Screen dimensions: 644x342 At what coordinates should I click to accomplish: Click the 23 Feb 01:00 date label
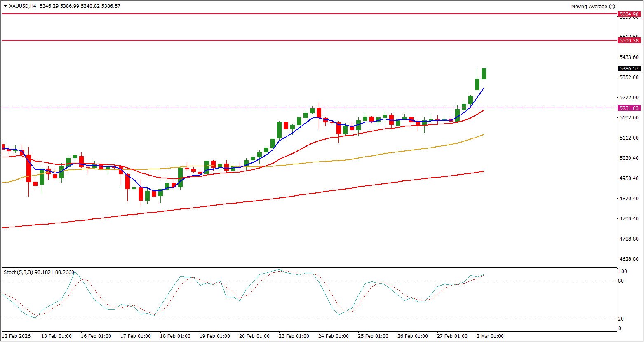(x=294, y=336)
